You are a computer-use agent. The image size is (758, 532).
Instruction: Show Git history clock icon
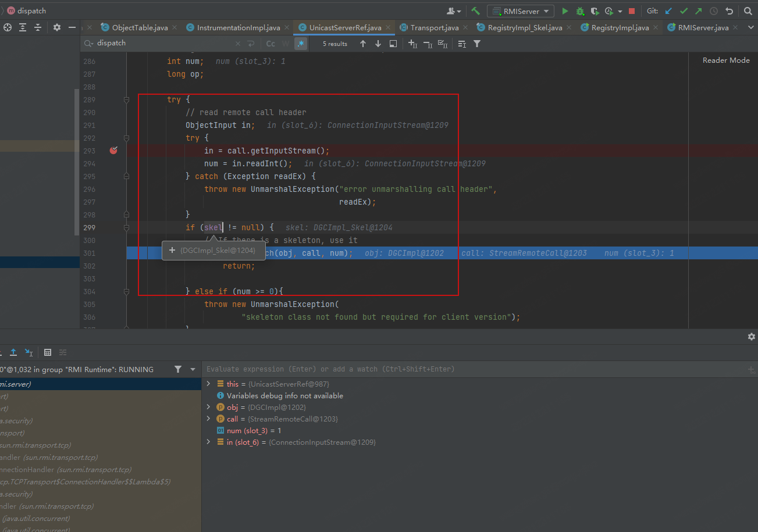point(713,11)
